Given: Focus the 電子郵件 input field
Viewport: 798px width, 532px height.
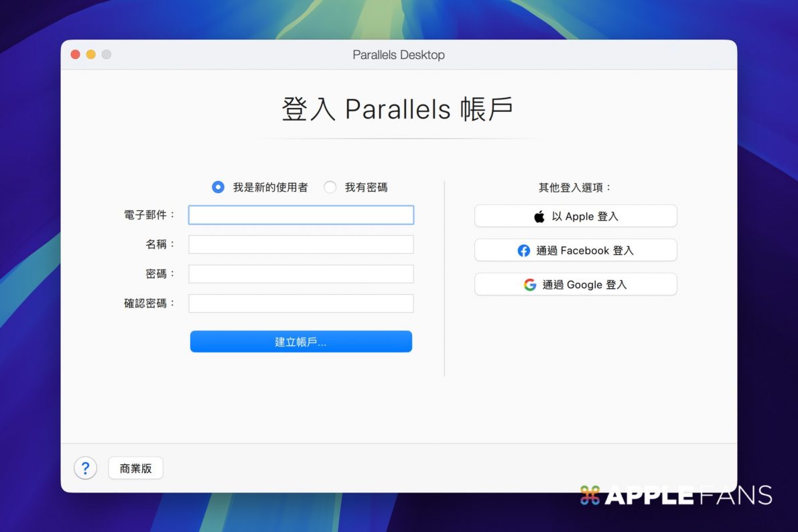Looking at the screenshot, I should (x=301, y=215).
